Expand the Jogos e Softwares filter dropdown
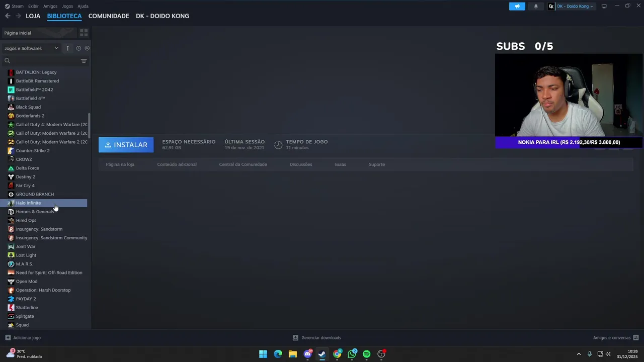 pos(31,48)
